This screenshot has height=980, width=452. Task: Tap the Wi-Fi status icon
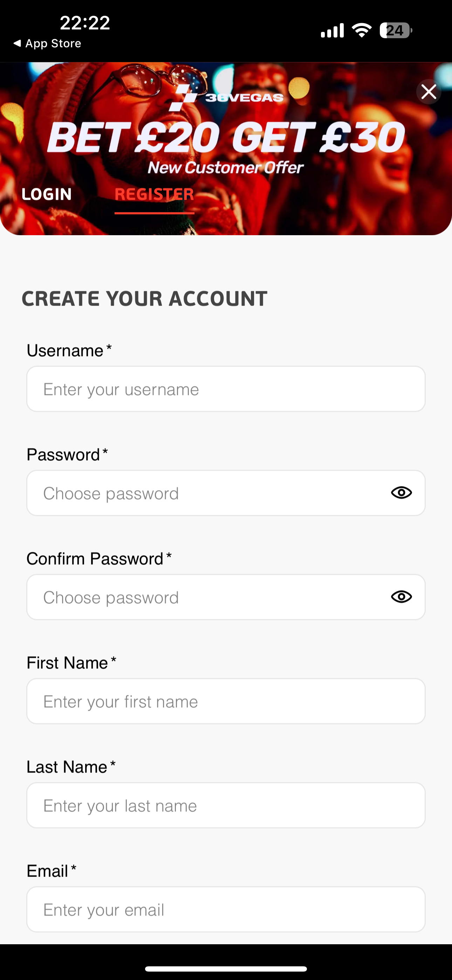click(x=362, y=30)
